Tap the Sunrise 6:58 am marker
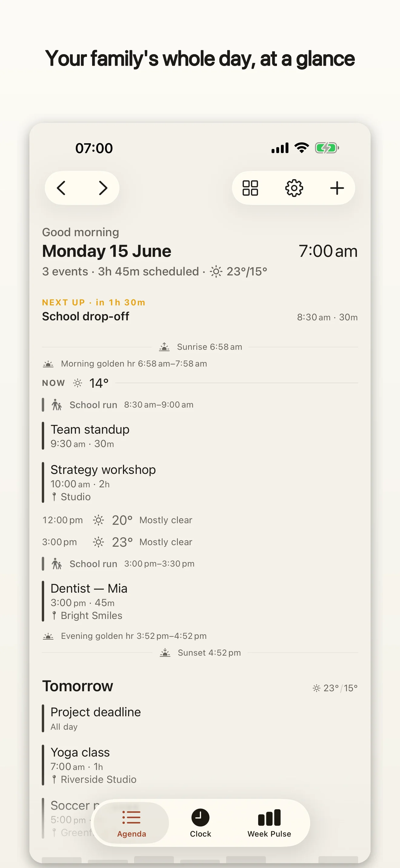The width and height of the screenshot is (400, 868). (x=200, y=347)
